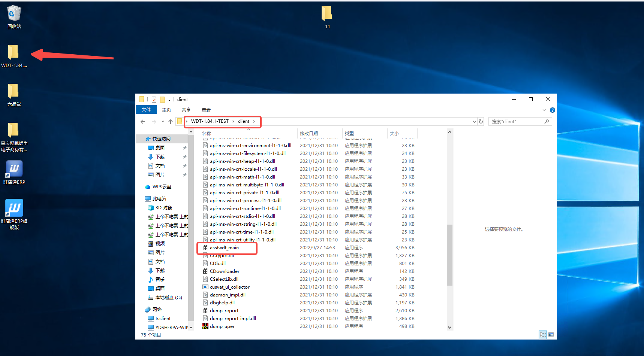The image size is (644, 356).
Task: Open the 文件 menu tab
Action: click(146, 110)
